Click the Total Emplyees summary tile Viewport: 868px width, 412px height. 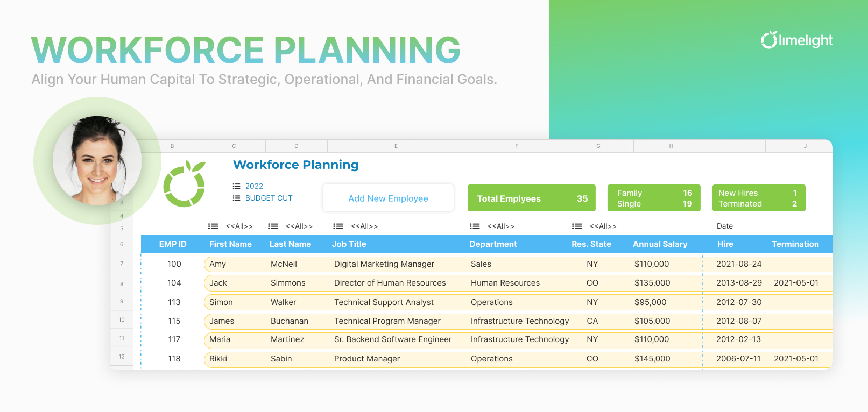pyautogui.click(x=531, y=198)
